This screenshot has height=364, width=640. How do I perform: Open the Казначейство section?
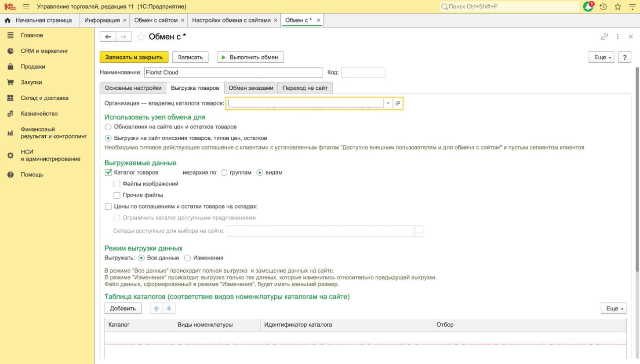39,113
